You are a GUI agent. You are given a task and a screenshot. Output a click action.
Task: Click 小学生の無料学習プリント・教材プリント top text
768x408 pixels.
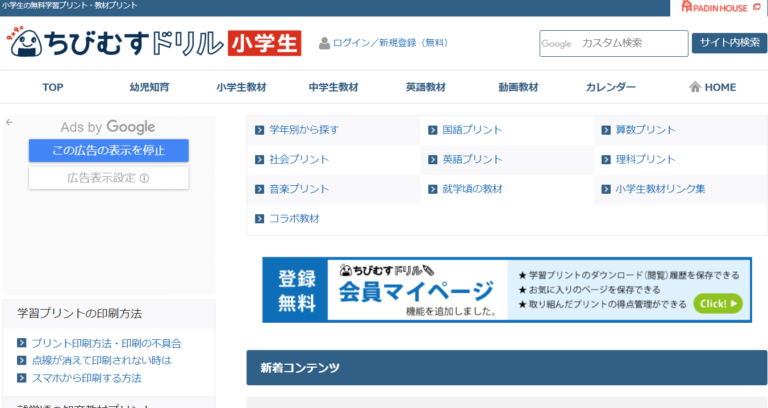tap(69, 5)
